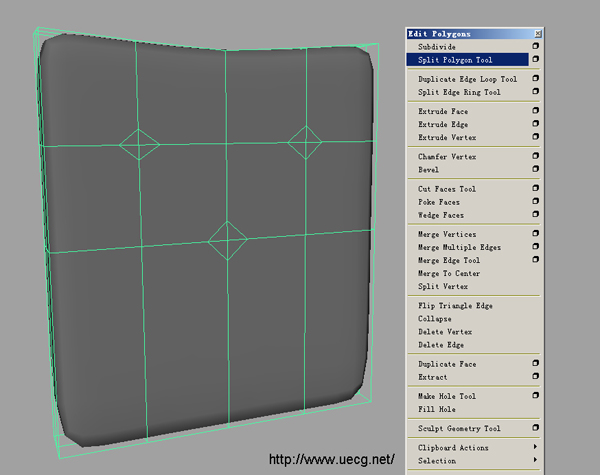The width and height of the screenshot is (600, 475).
Task: Open Merge Vertices option box
Action: [535, 233]
